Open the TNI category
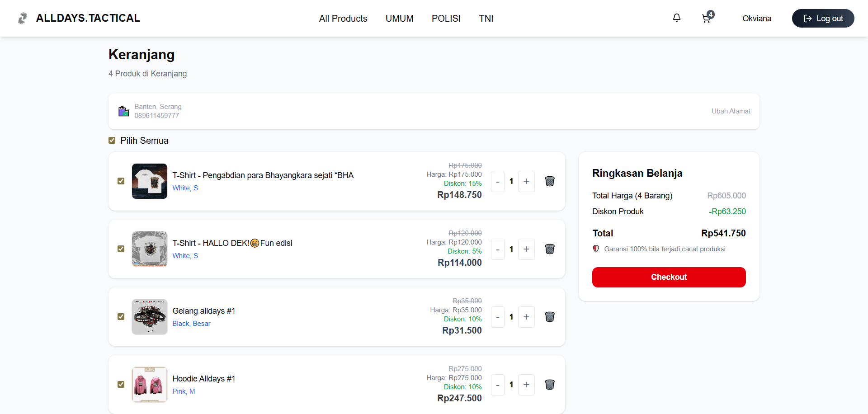The width and height of the screenshot is (868, 414). 486,19
